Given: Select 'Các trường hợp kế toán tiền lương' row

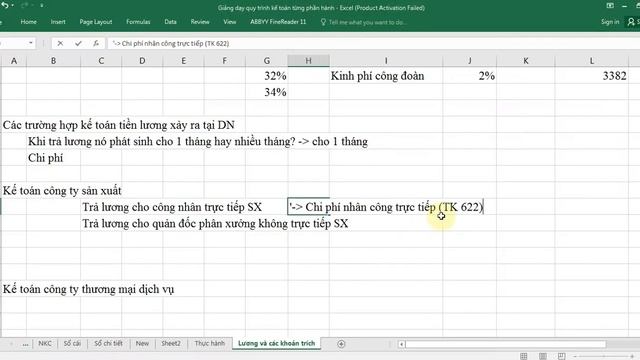Looking at the screenshot, I should click(119, 125).
